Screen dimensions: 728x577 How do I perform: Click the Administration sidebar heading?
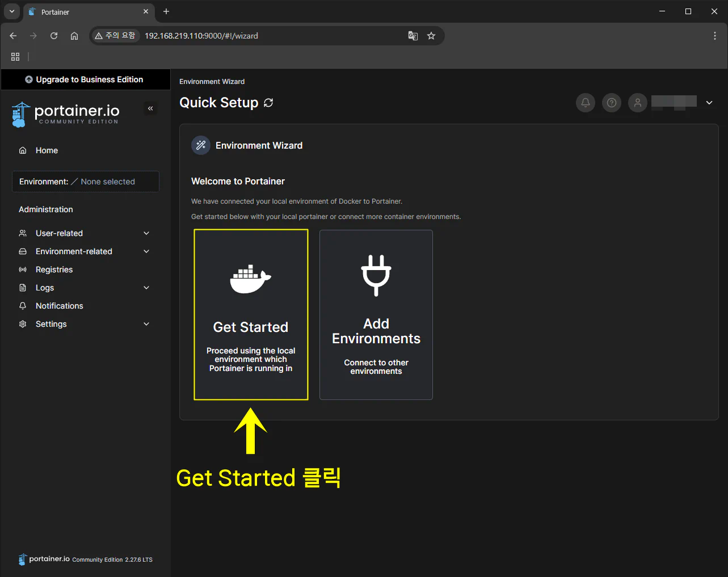46,209
